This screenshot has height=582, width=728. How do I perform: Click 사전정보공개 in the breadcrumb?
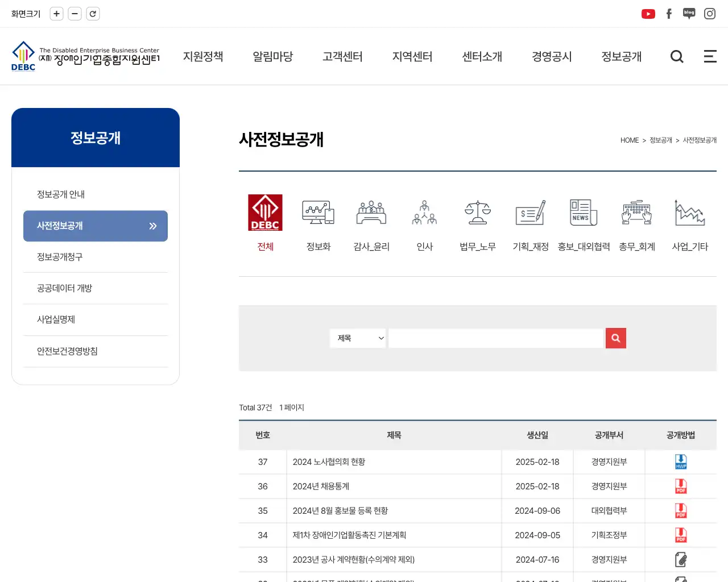coord(700,140)
